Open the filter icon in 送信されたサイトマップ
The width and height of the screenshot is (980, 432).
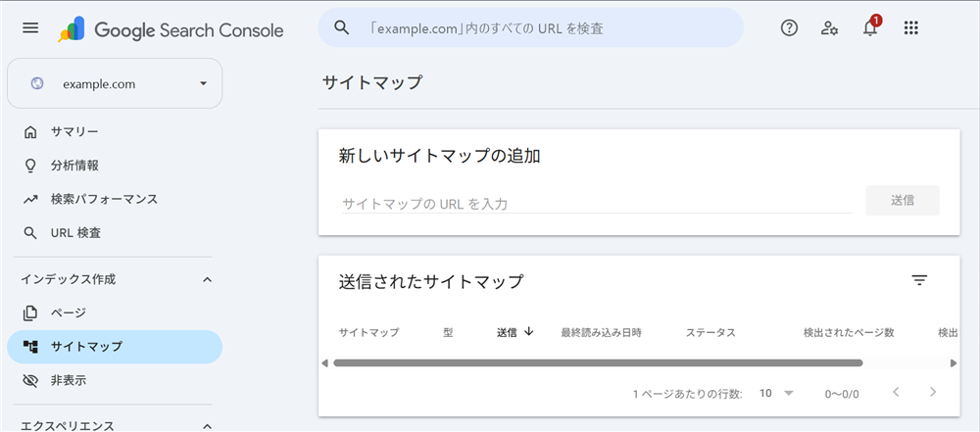[x=919, y=280]
